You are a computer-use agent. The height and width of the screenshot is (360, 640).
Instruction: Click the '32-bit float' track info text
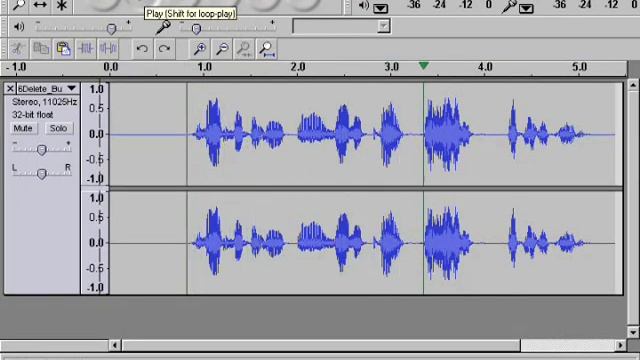coord(33,115)
